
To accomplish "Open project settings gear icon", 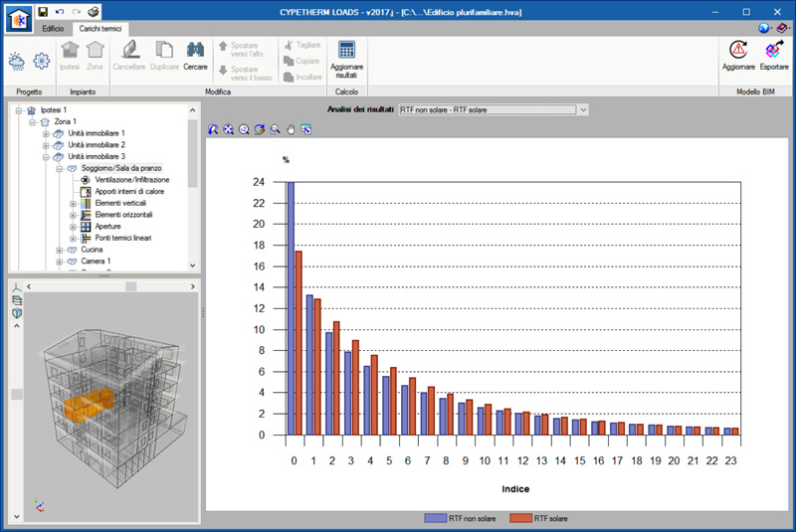I will (x=42, y=61).
